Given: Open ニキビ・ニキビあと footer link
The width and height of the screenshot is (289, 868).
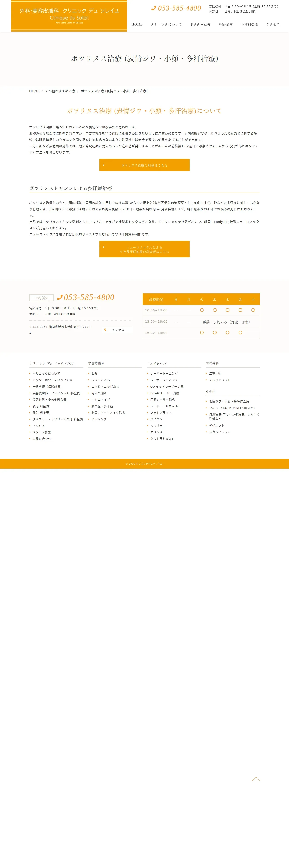Looking at the screenshot, I should pos(105,386).
